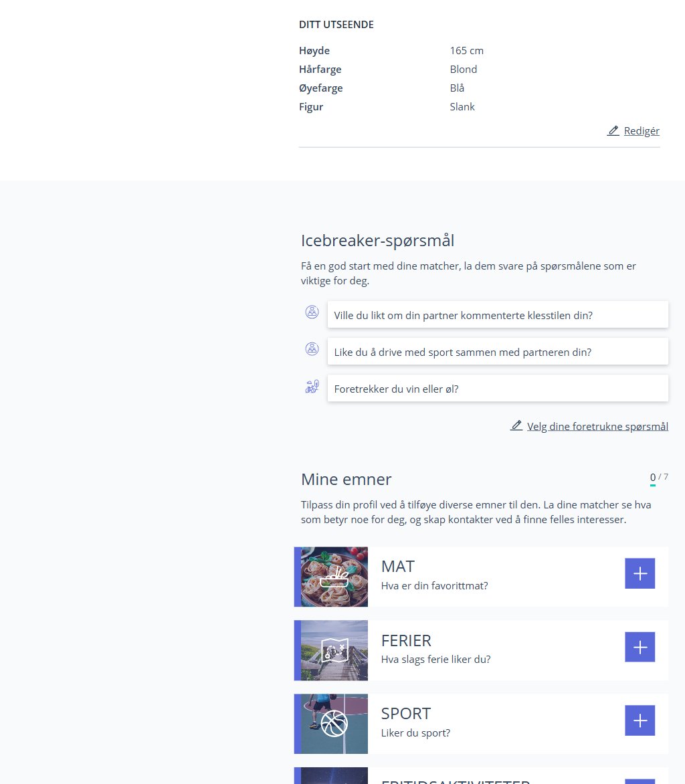Screen dimensions: 685x784
Task: Click the 0 / 7 topics counter
Action: [x=659, y=478]
